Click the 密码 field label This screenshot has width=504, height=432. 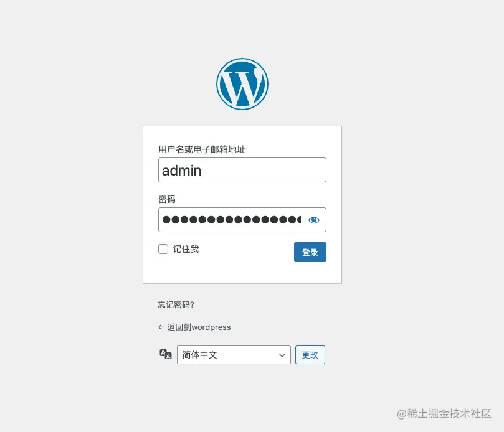coord(167,199)
